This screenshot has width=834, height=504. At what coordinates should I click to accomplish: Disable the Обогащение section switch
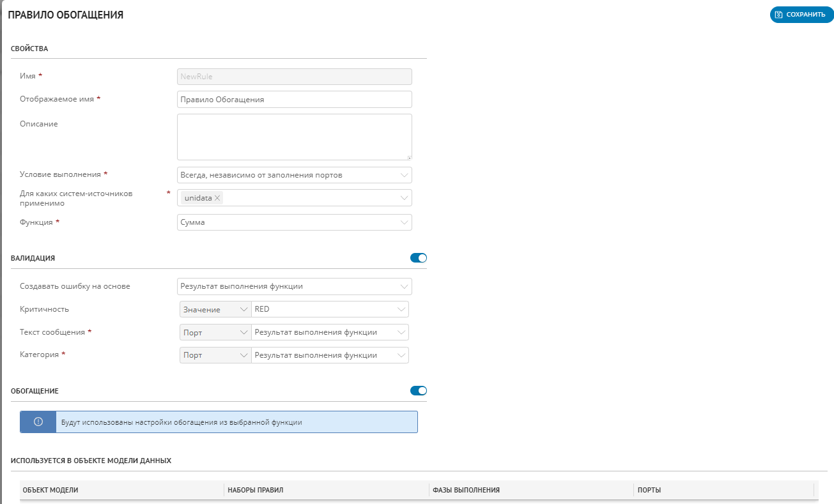418,391
